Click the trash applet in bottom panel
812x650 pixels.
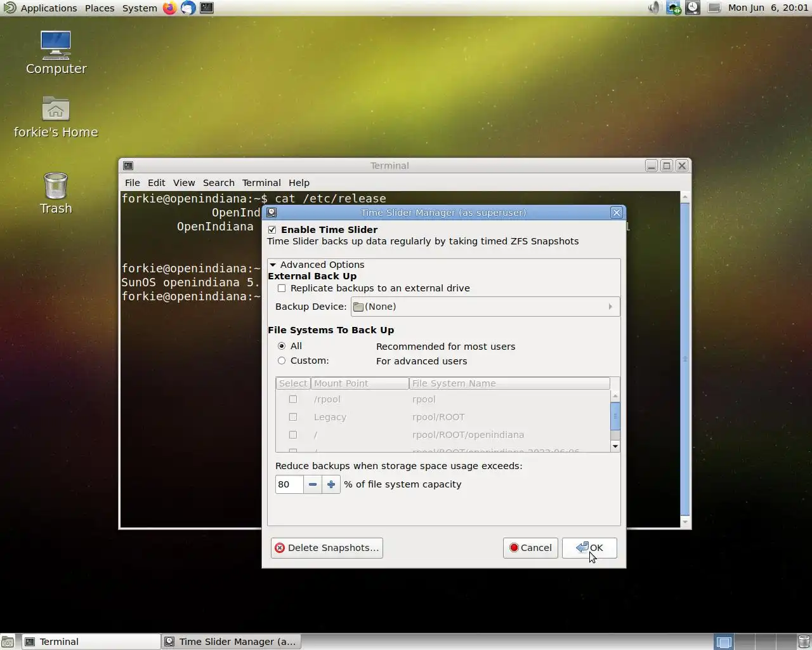(x=804, y=642)
